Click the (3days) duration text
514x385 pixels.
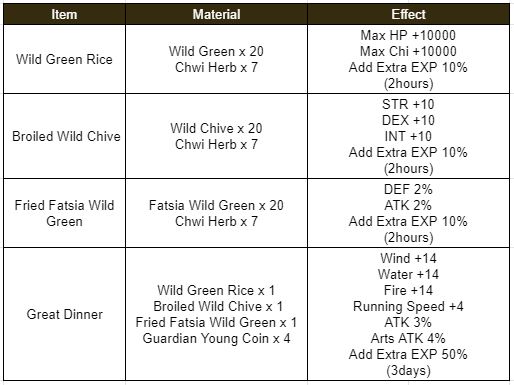point(408,370)
